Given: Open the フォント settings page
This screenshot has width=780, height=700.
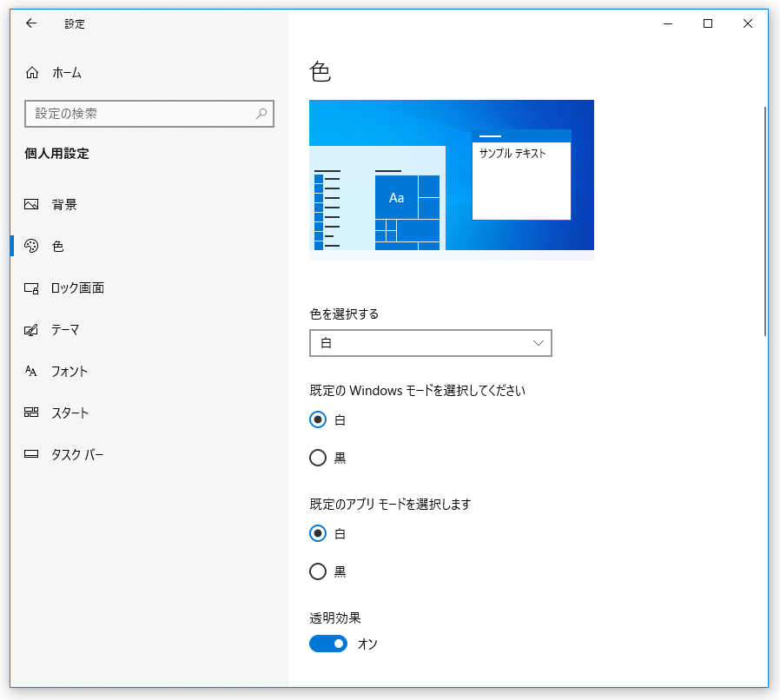Looking at the screenshot, I should point(149,371).
